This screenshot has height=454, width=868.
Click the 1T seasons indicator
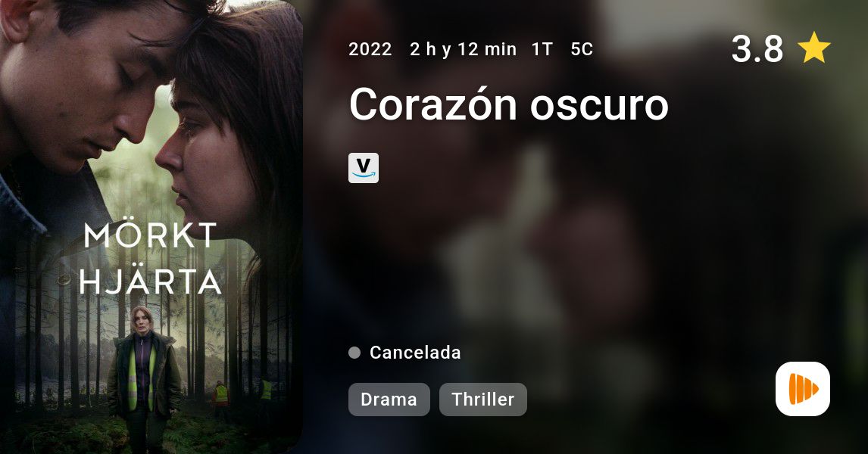click(542, 49)
